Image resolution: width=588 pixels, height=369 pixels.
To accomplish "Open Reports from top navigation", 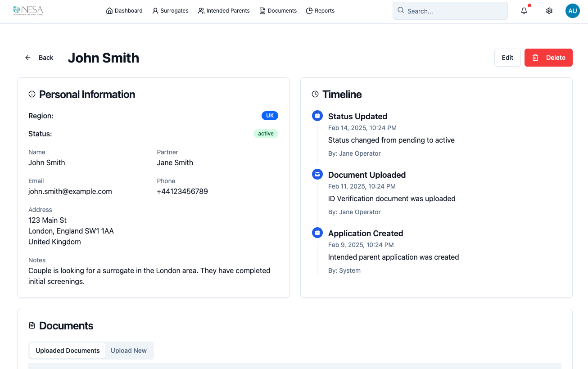I will click(320, 11).
